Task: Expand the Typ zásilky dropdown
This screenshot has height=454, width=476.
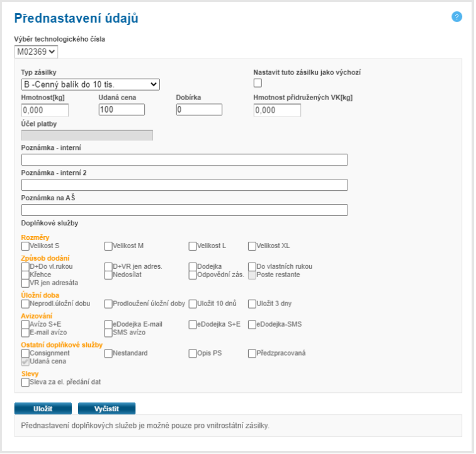Action: click(91, 84)
